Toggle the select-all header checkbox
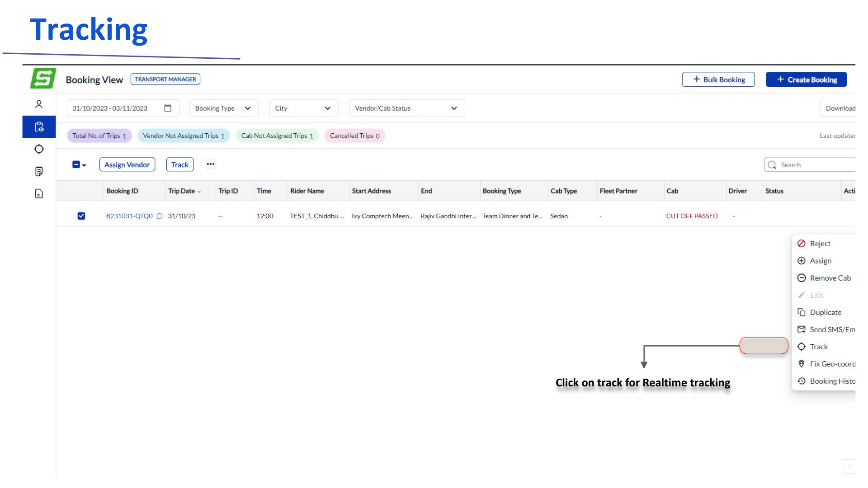The image size is (868, 488). [x=76, y=164]
